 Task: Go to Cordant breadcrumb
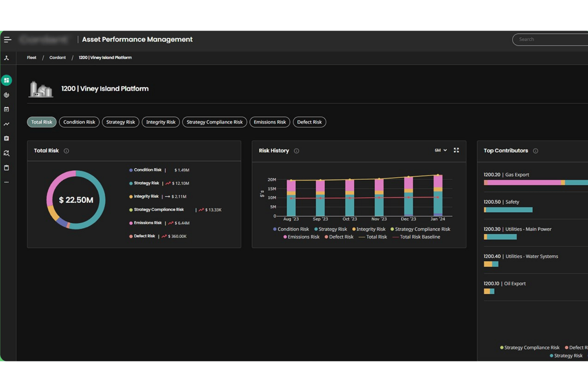pos(58,58)
